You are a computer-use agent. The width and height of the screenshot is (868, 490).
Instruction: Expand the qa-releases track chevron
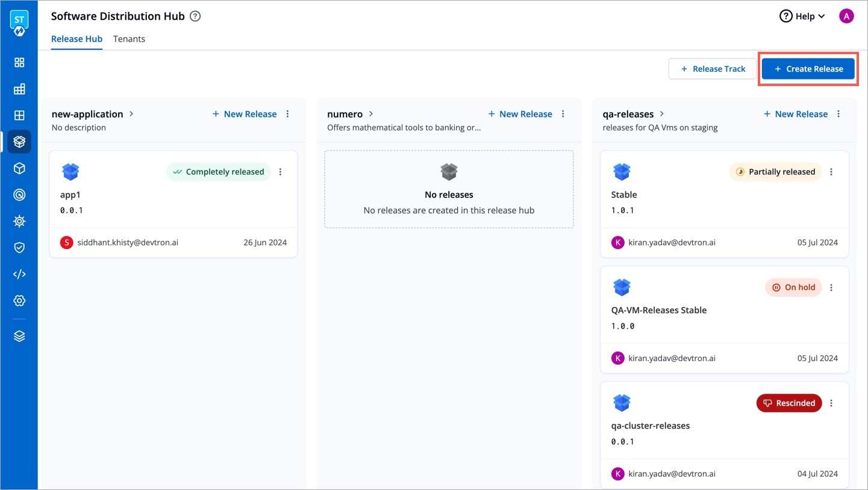coord(662,114)
